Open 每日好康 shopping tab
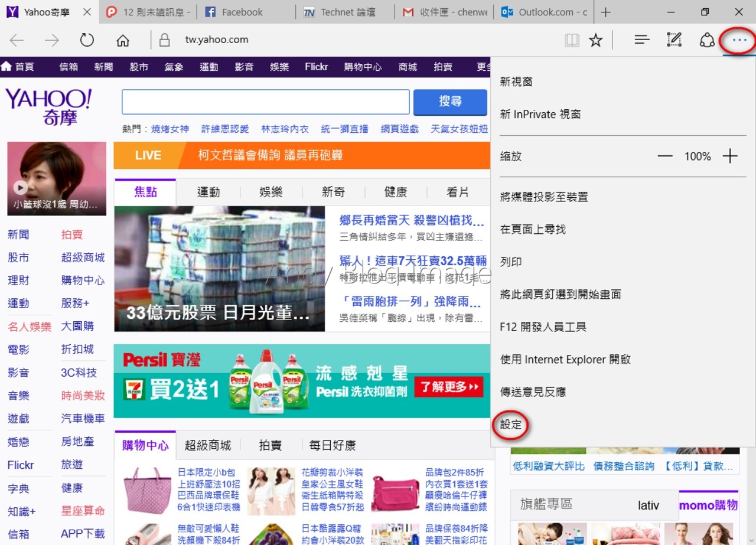The height and width of the screenshot is (545, 756). (333, 445)
